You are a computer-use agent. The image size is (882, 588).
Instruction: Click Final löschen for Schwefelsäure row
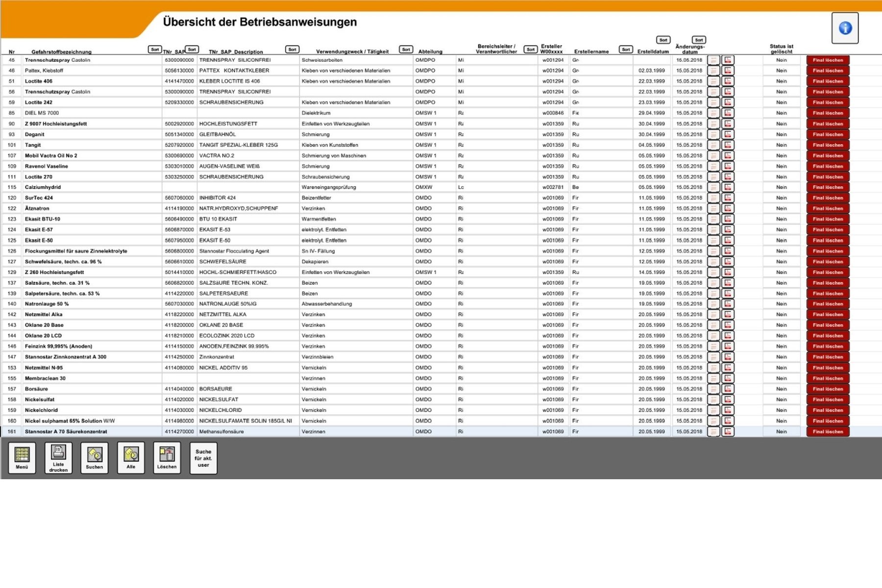[828, 262]
